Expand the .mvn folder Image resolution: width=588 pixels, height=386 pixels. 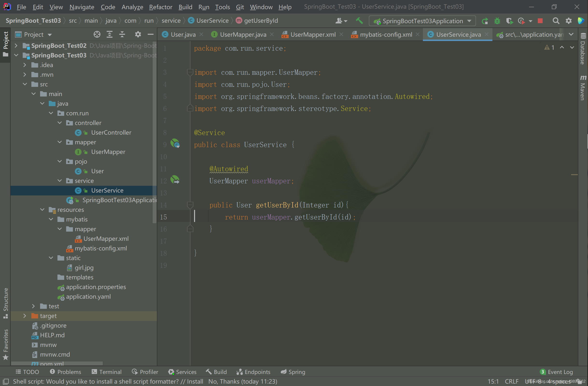(x=25, y=74)
